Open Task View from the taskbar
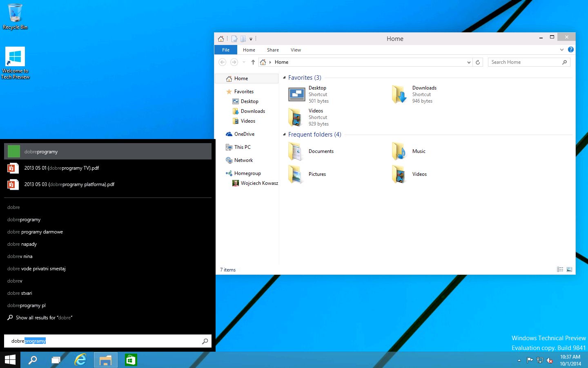This screenshot has width=588, height=368. 56,360
